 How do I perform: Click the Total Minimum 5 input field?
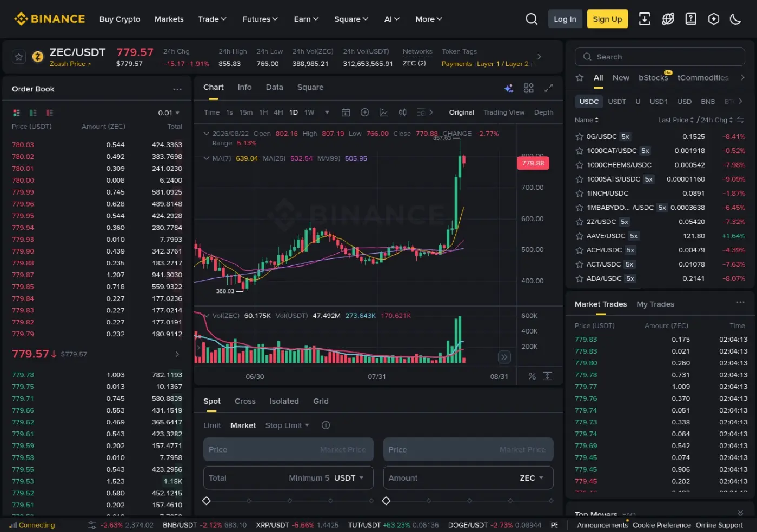click(x=288, y=478)
